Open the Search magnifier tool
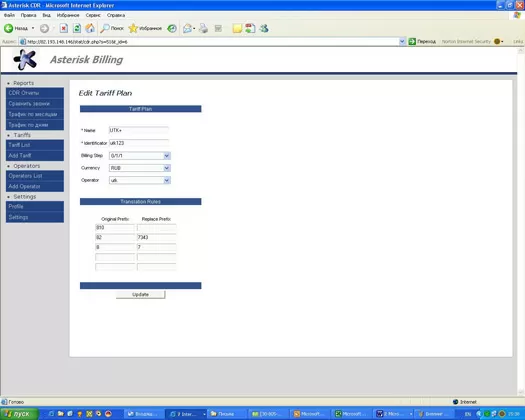Image resolution: width=525 pixels, height=420 pixels. click(x=112, y=28)
